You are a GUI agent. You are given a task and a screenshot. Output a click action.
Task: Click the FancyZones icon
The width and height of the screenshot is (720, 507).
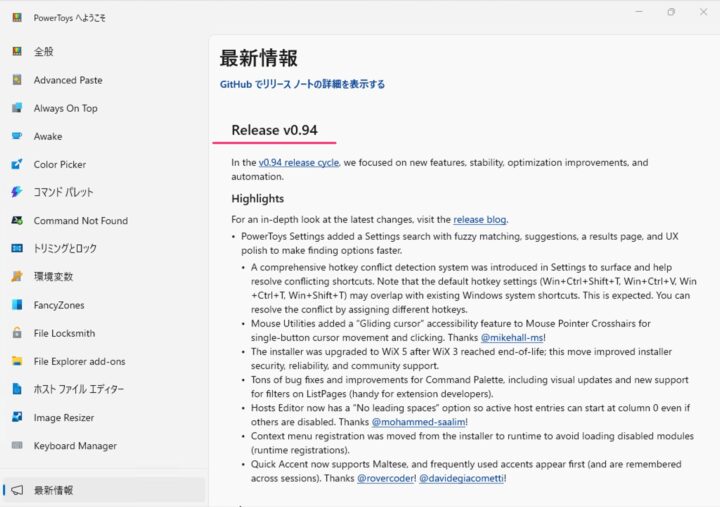pos(17,304)
